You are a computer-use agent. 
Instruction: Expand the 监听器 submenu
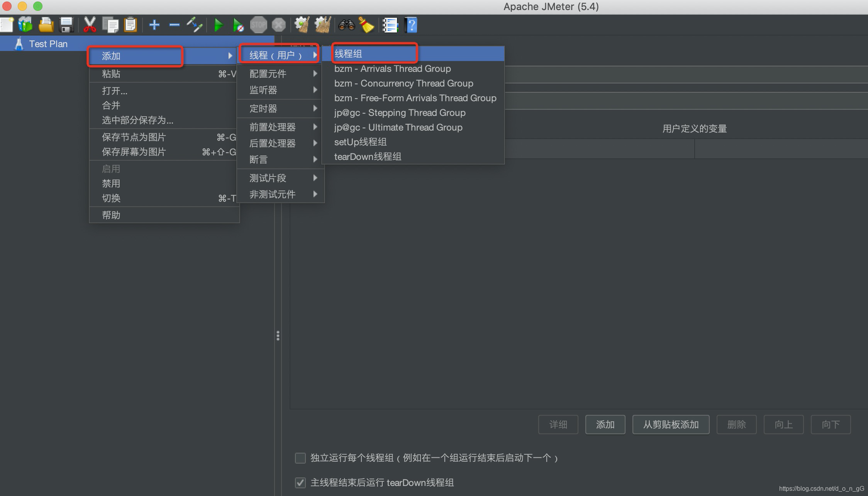(281, 90)
